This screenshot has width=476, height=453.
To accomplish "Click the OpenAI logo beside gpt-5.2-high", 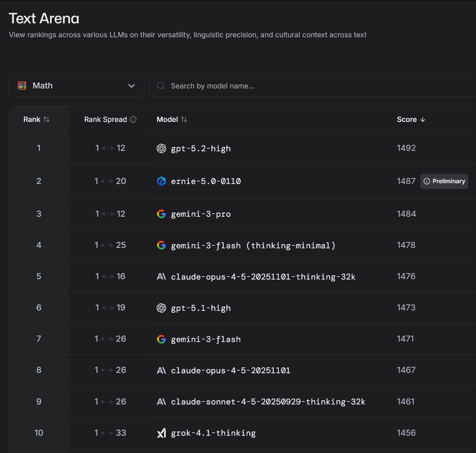I will pos(161,149).
